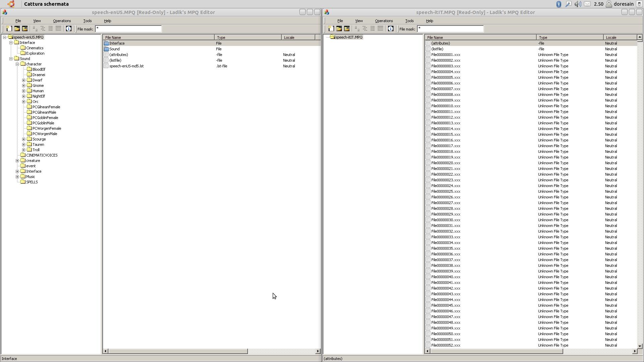Select speech-enUS-md5.lst in file list
Viewport: 644px width, 362px height.
coord(126,66)
